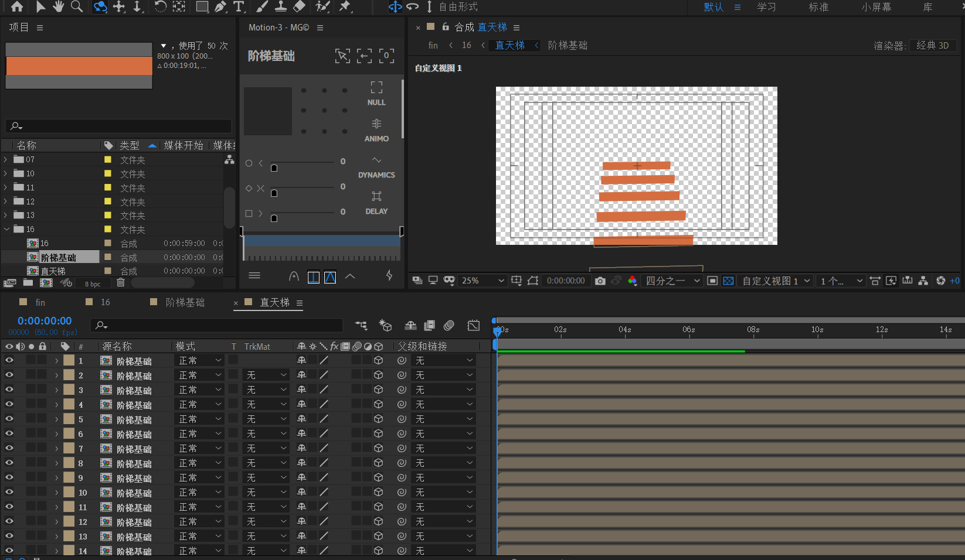Viewport: 965px width, 560px height.
Task: Open parent link dropdown for layer 10
Action: click(443, 492)
